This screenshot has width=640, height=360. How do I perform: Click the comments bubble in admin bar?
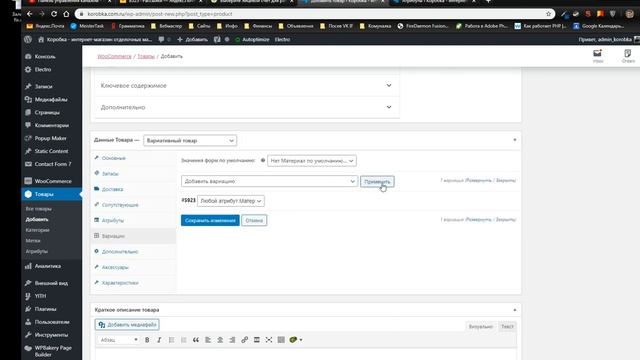(161, 40)
